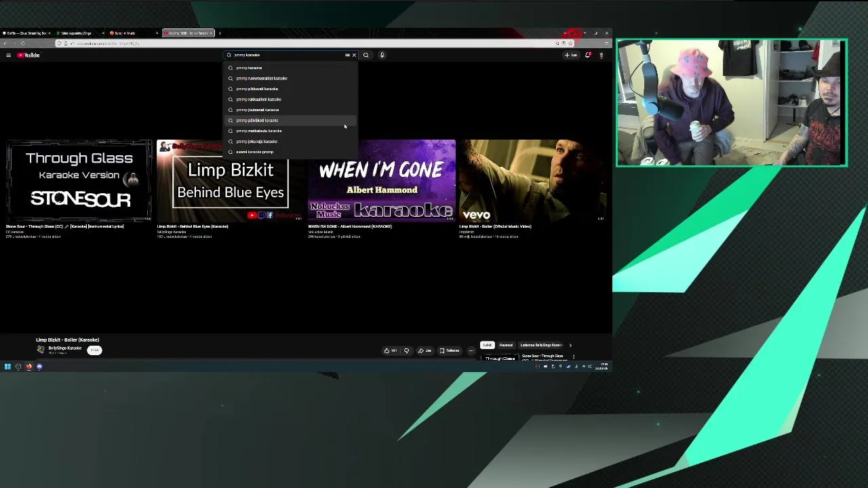Open a new browser tab with plus
The width and height of the screenshot is (868, 488).
pyautogui.click(x=220, y=33)
